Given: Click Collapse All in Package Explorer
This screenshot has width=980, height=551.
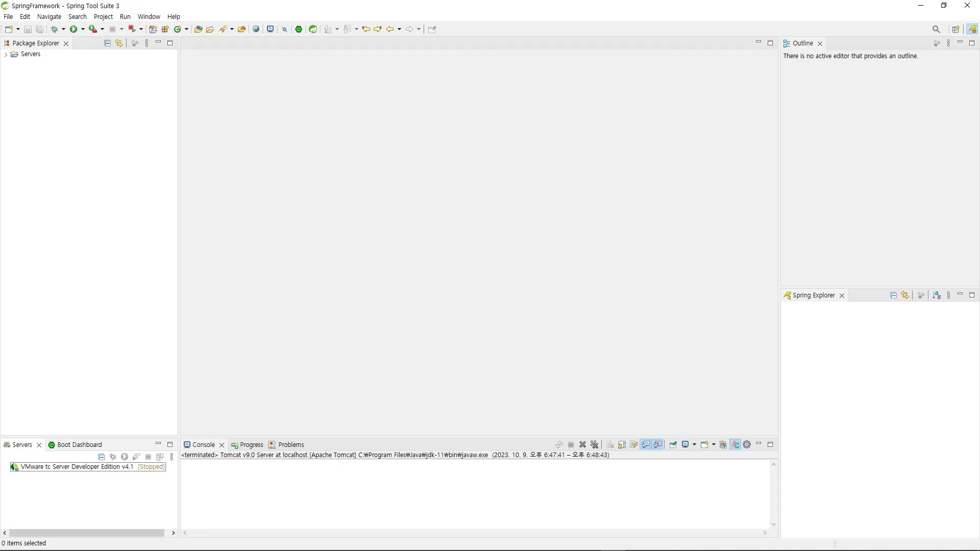Looking at the screenshot, I should 107,43.
